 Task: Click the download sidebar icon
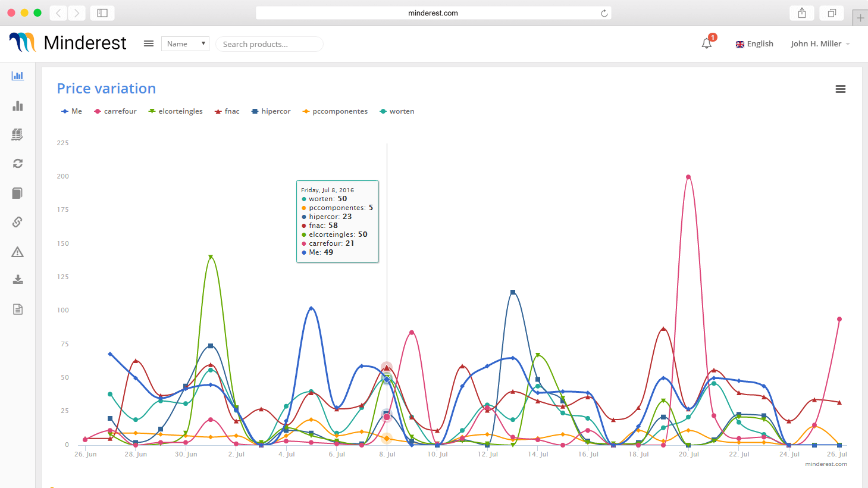18,280
